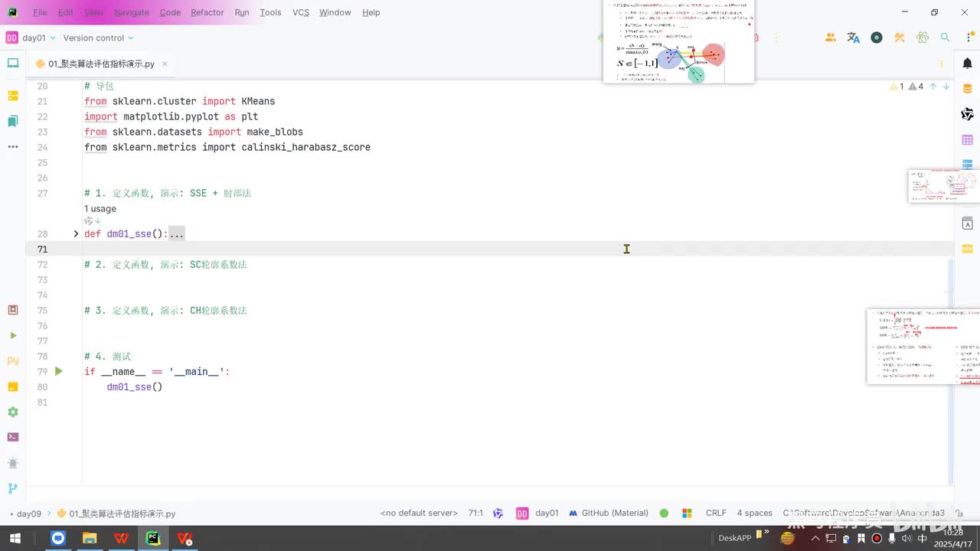The image size is (980, 551).
Task: Open the Bookmarks tool window icon
Action: coord(12,121)
